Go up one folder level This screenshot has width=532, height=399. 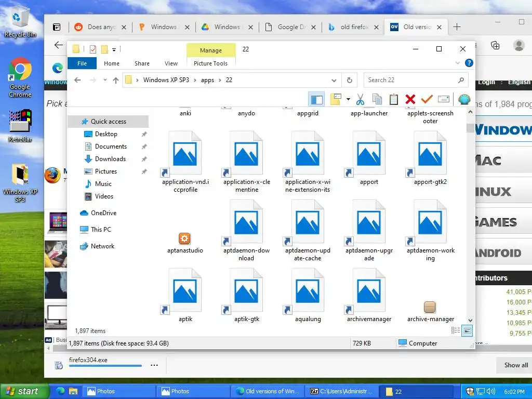pyautogui.click(x=116, y=80)
